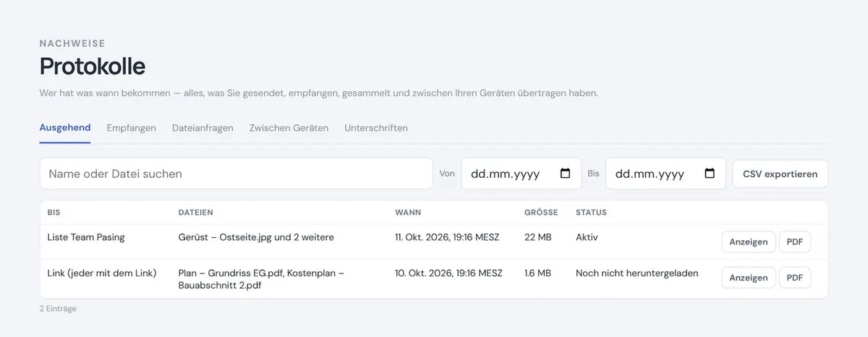Click the WANN column header
Screen dimensions: 868x337
[408, 213]
